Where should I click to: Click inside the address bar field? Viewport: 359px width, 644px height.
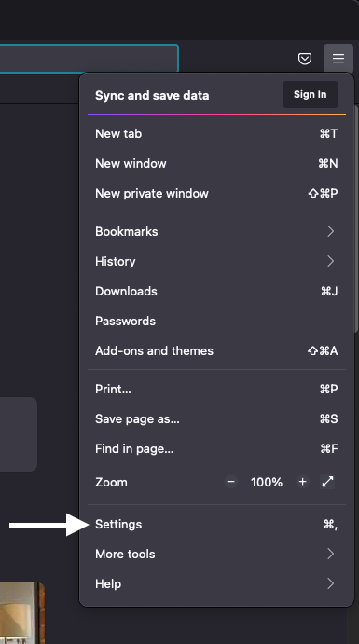click(x=89, y=59)
